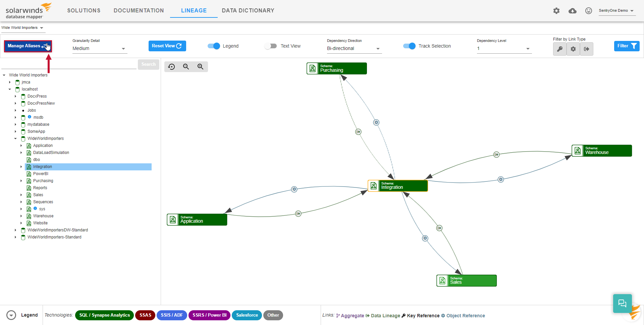Go to the Lineage tab
The width and height of the screenshot is (644, 325).
(x=194, y=11)
